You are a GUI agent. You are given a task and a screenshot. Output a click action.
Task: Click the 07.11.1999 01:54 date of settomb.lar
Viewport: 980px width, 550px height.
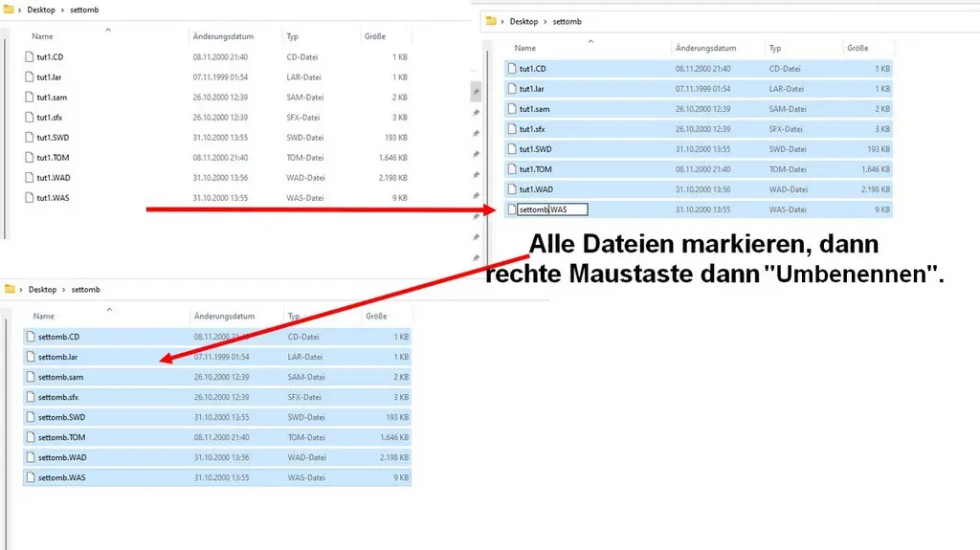(221, 357)
